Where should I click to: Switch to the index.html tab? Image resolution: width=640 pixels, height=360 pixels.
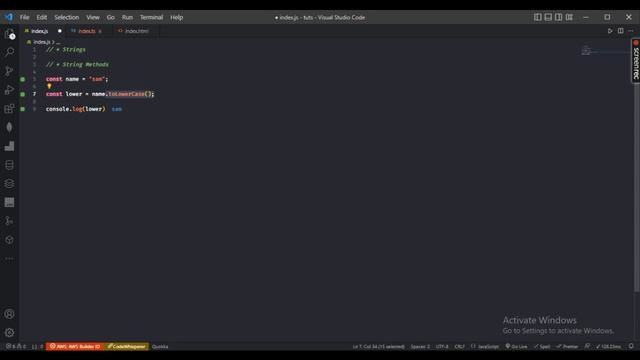click(137, 31)
